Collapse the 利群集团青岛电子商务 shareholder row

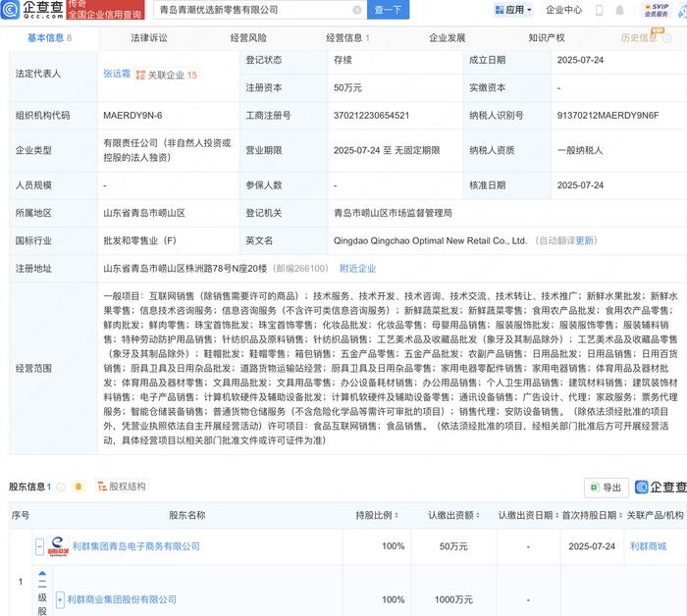(x=39, y=546)
